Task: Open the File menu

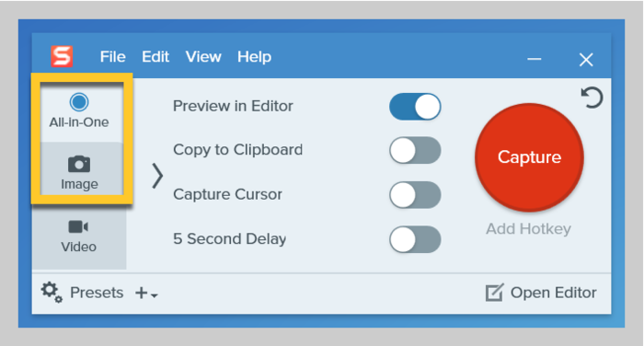Action: tap(112, 57)
